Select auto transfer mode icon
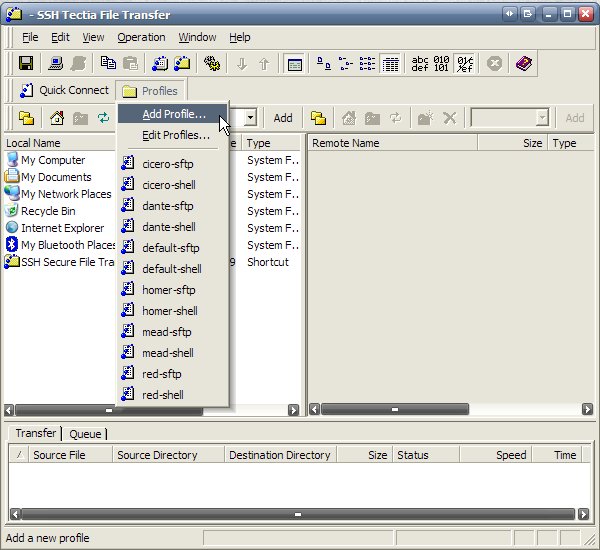The height and width of the screenshot is (550, 600). coord(465,64)
